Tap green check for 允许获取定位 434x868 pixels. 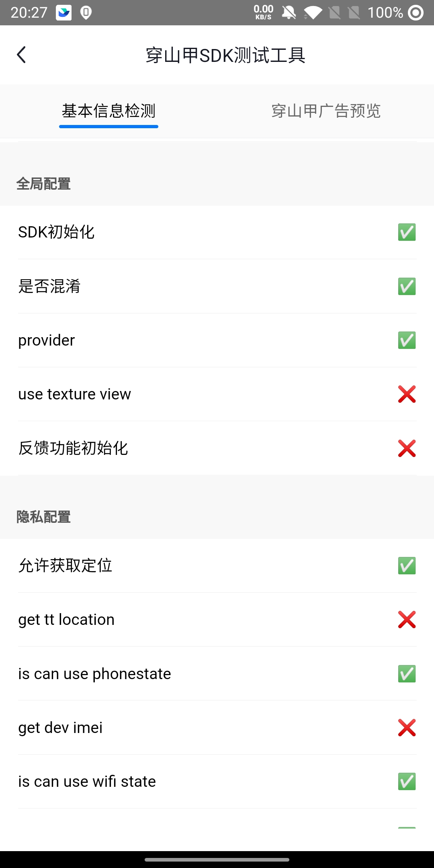pos(407,566)
